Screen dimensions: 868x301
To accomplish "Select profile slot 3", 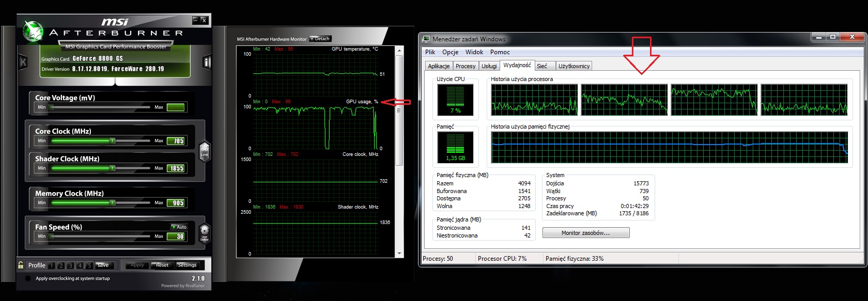I will click(x=70, y=265).
